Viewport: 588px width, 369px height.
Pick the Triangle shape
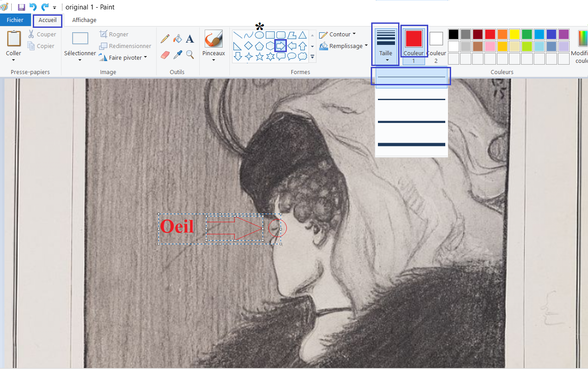[303, 35]
